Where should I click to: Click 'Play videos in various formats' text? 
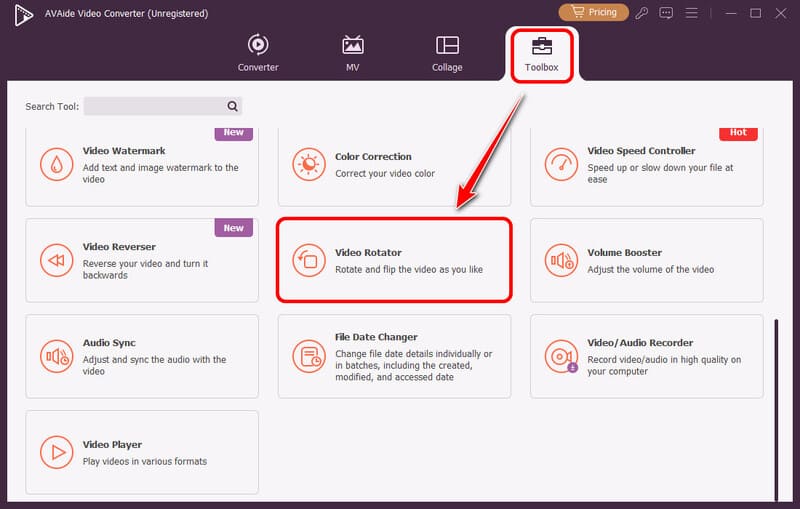[x=145, y=462]
